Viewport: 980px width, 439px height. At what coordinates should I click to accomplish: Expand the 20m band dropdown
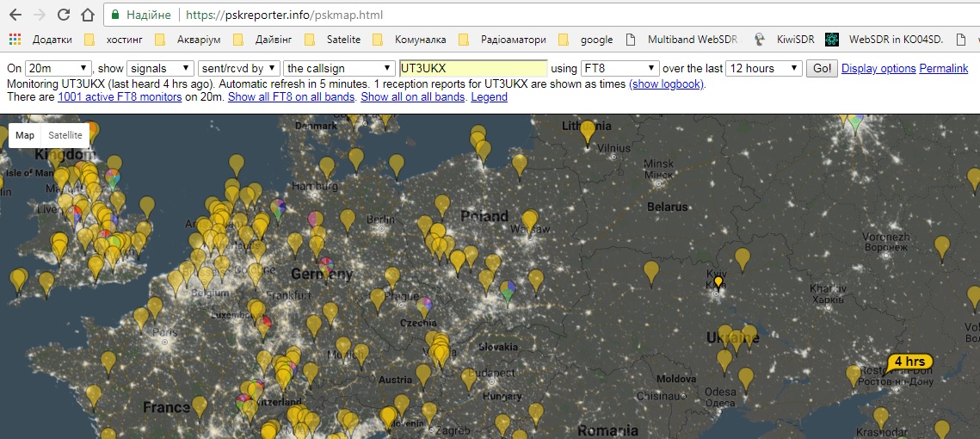[59, 68]
